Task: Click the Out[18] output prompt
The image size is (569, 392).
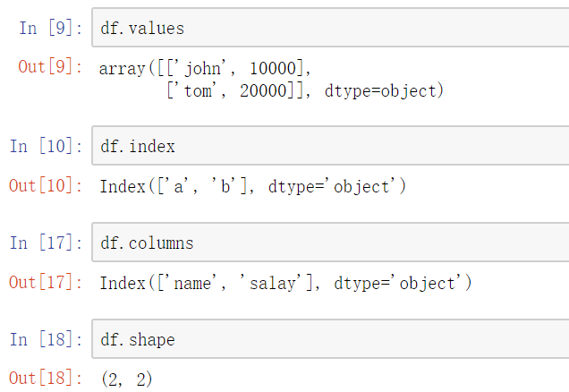Action: (x=45, y=379)
